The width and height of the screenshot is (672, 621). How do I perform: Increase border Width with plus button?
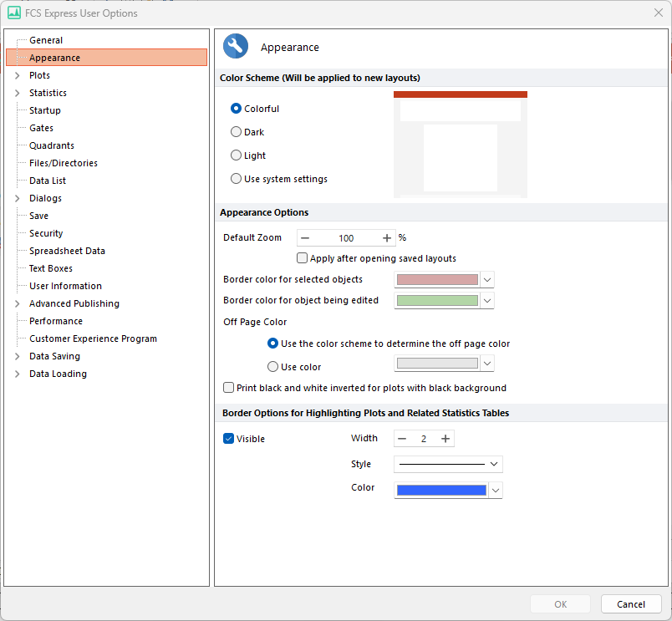(x=445, y=439)
